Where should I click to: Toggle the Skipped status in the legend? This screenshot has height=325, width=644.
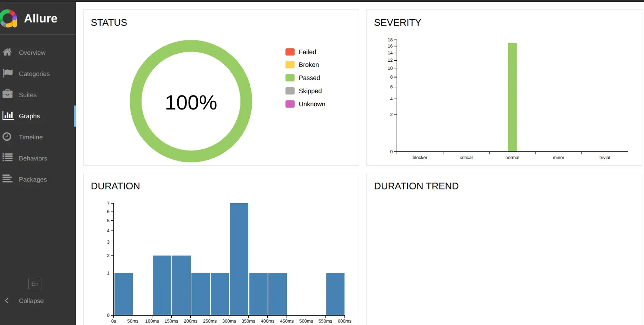(x=290, y=91)
